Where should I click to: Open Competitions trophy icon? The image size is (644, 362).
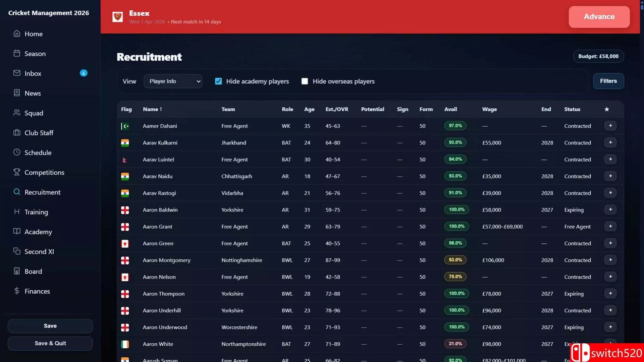coord(17,172)
